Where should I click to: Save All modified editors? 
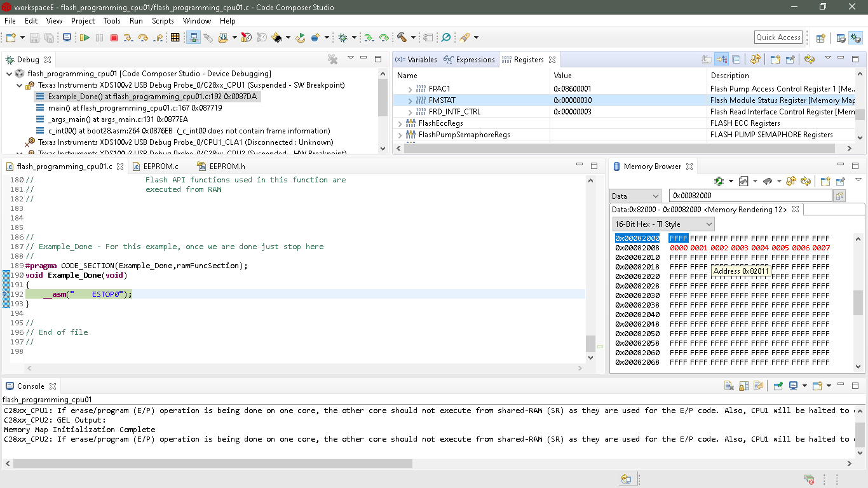[x=48, y=37]
